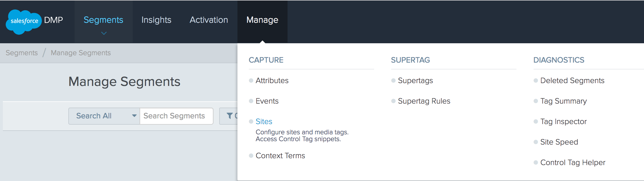Select Site Speed diagnostics
The width and height of the screenshot is (644, 181).
pos(559,142)
